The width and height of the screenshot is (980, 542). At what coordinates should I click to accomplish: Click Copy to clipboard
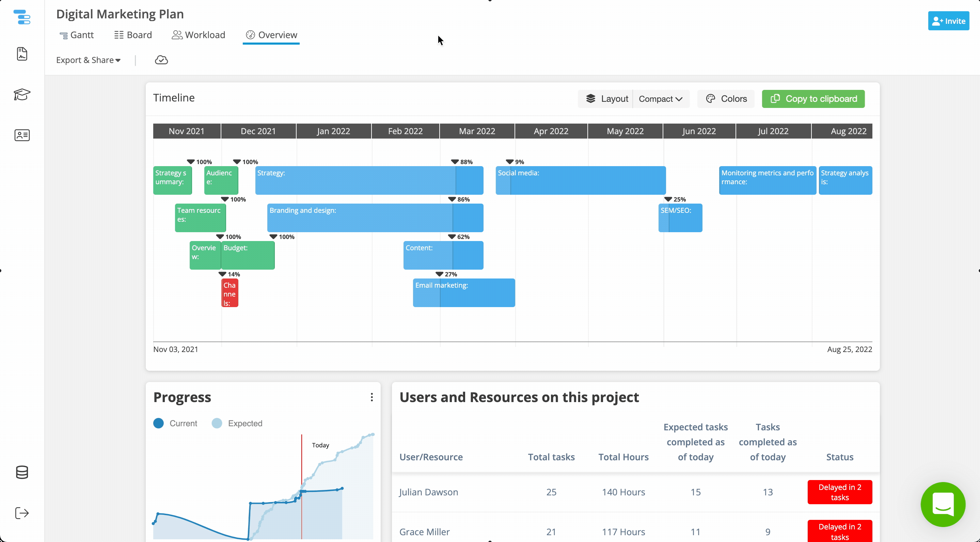click(813, 98)
